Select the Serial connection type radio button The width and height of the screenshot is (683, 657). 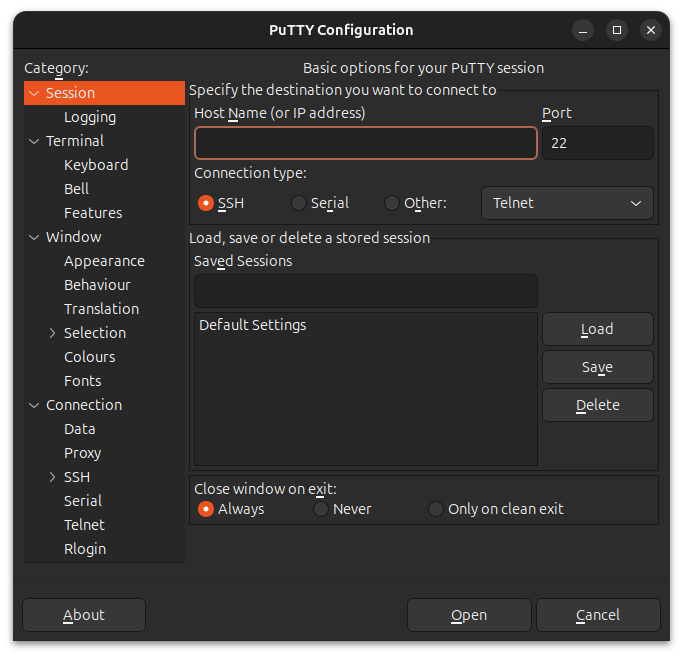299,203
